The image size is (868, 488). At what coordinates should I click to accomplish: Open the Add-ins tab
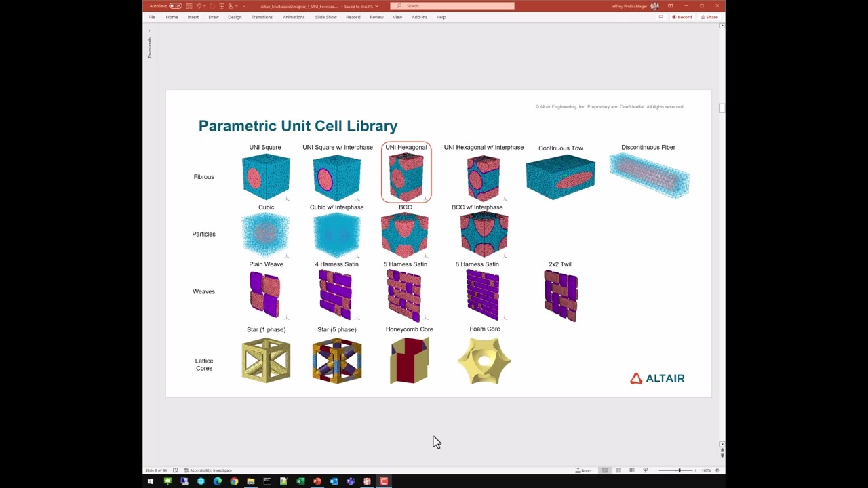pyautogui.click(x=419, y=17)
